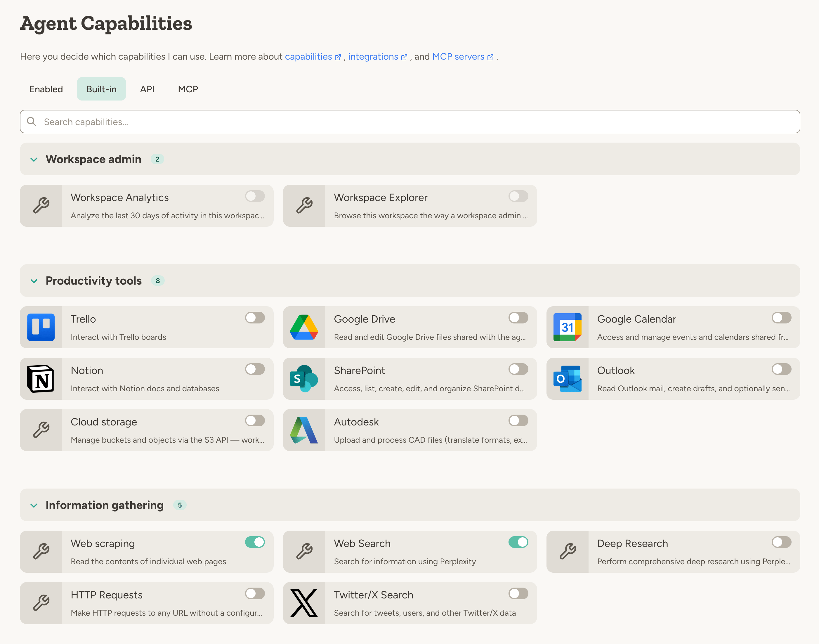Screen dimensions: 819x644
Task: Click the Outlook logo icon
Action: click(x=567, y=379)
